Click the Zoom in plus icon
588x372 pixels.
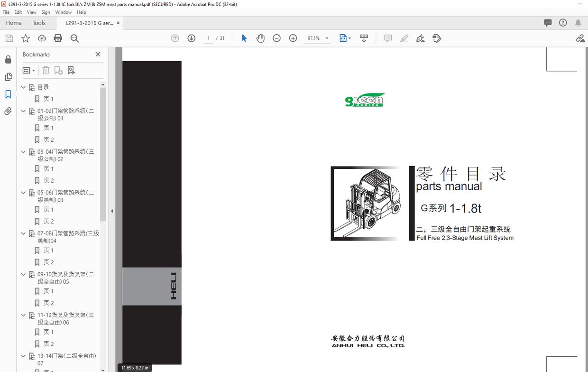tap(293, 38)
